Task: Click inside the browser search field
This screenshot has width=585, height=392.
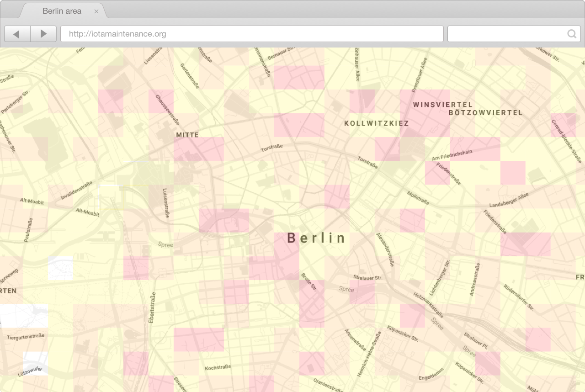Action: pos(514,34)
